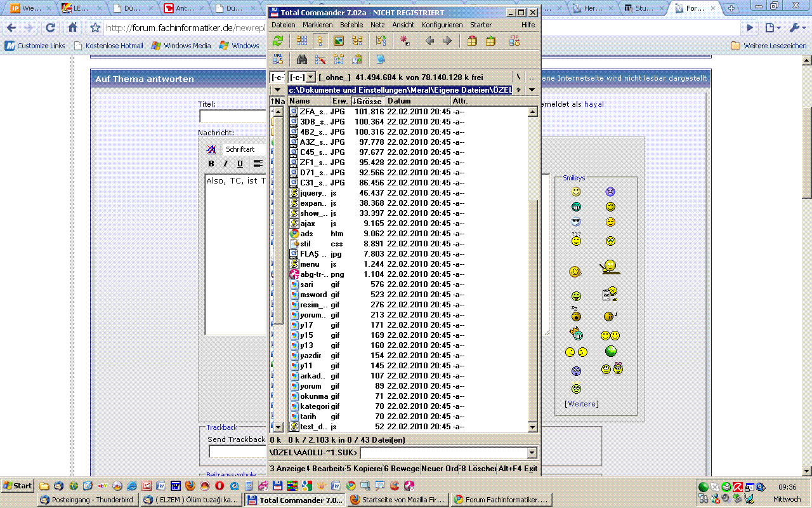Select the msword gif file row
The image size is (812, 508).
(x=409, y=295)
